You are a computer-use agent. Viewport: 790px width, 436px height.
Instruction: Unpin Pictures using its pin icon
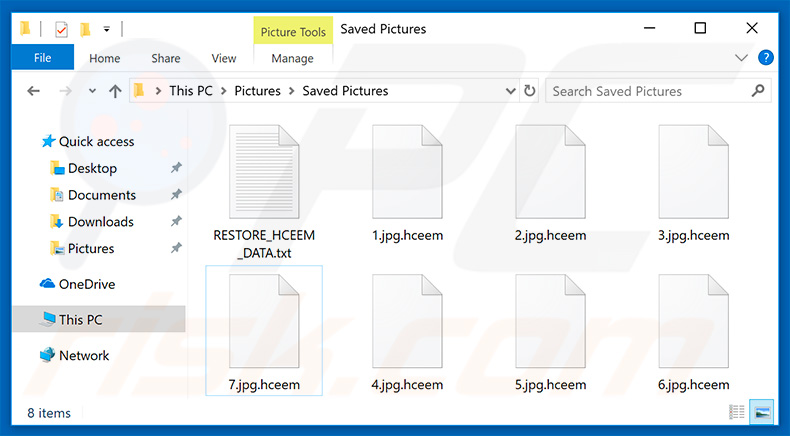(x=176, y=248)
